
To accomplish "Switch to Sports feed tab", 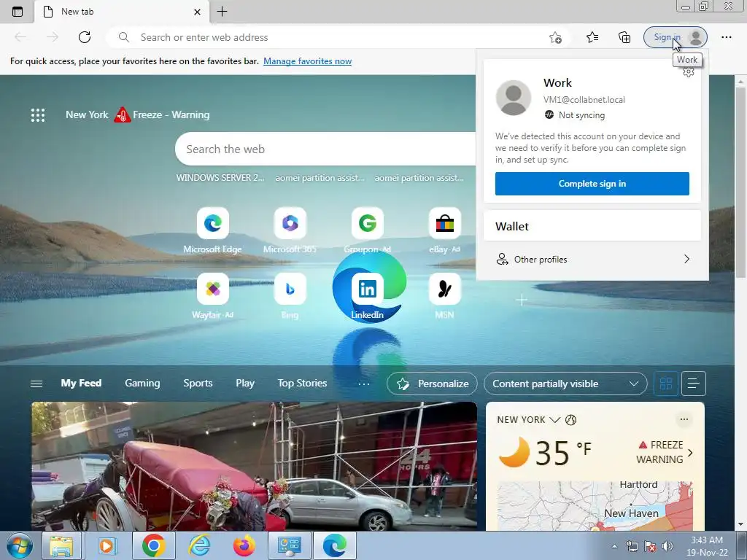I will [x=198, y=384].
